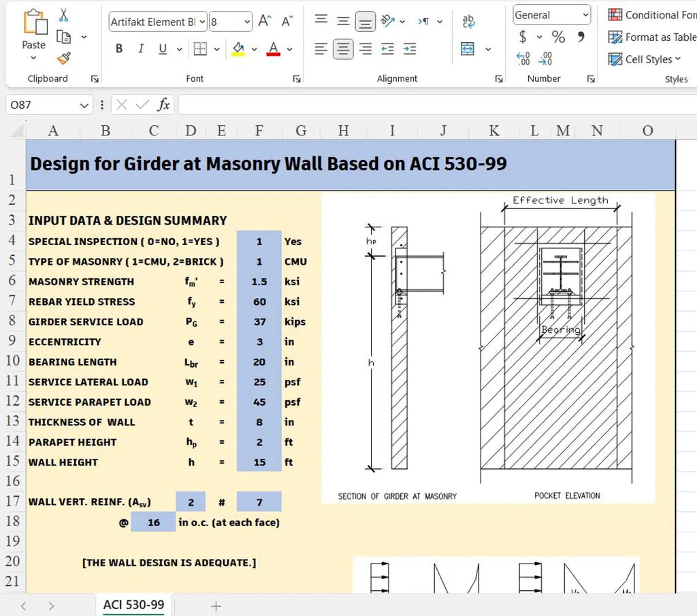
Task: Click Merge and Center icon
Action: [x=468, y=48]
